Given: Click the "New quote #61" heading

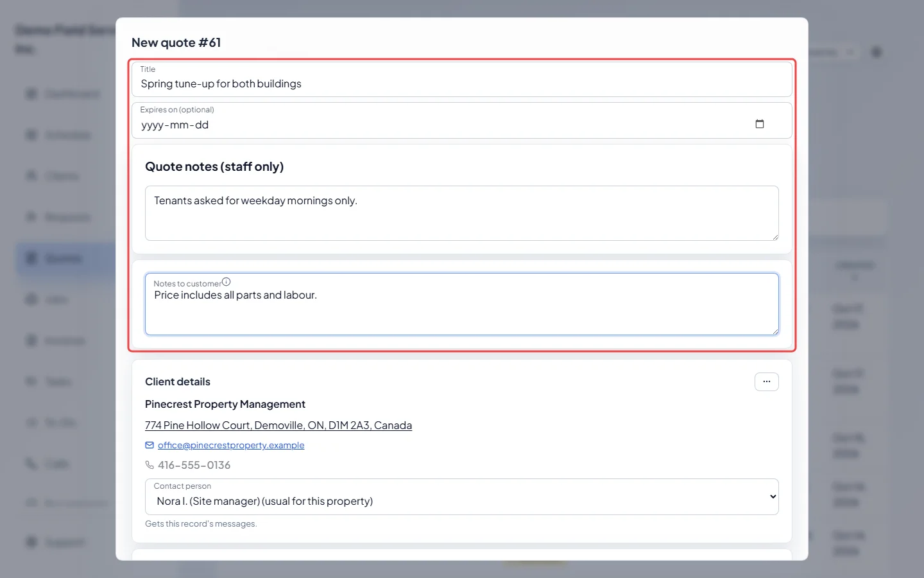Looking at the screenshot, I should (176, 42).
